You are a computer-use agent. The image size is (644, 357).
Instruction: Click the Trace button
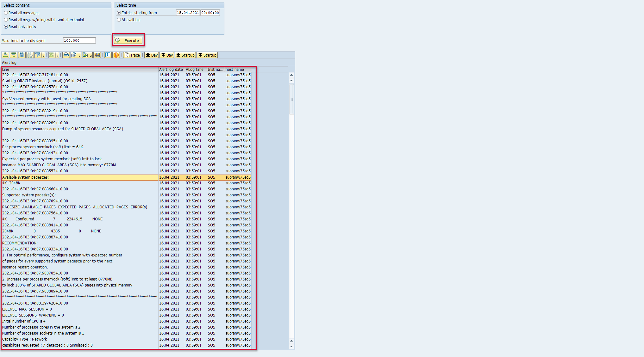(x=132, y=55)
